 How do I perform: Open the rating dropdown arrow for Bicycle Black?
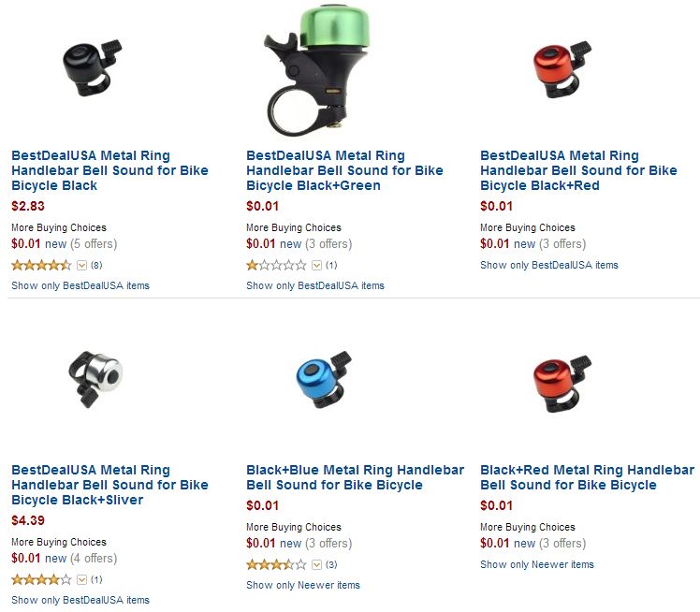point(81,266)
